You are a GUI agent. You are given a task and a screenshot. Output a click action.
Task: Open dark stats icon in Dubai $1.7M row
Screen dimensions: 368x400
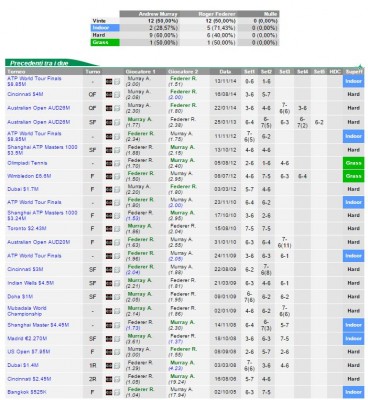(x=109, y=189)
